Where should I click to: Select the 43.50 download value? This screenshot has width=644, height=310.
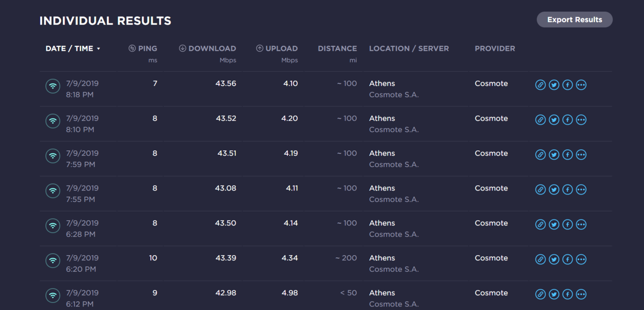point(226,223)
